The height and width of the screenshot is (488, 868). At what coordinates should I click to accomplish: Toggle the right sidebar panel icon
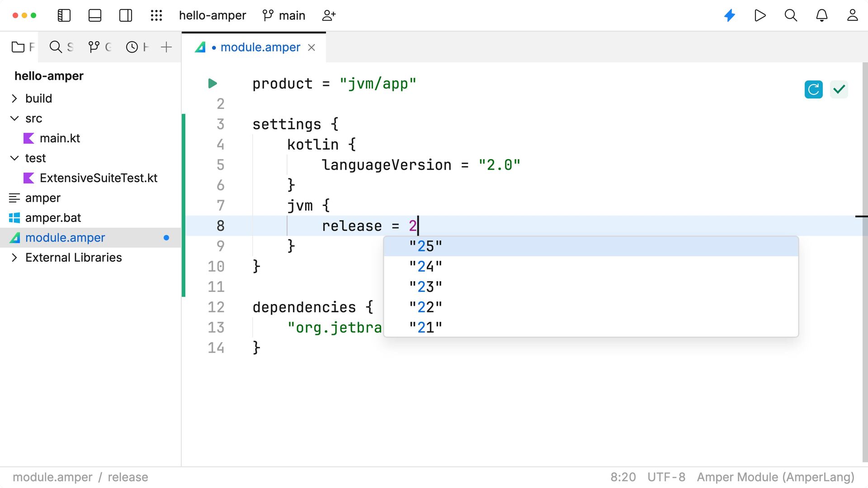click(x=126, y=15)
